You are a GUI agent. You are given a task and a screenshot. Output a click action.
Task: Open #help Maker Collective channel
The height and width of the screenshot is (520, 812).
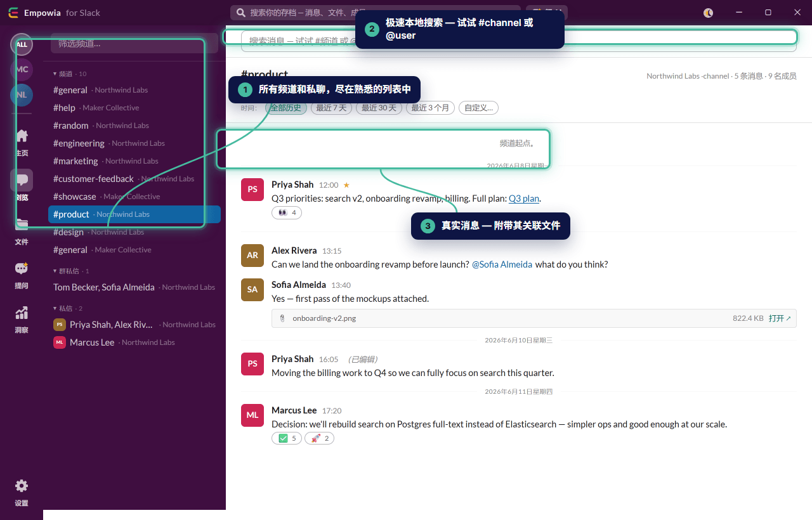coord(134,108)
